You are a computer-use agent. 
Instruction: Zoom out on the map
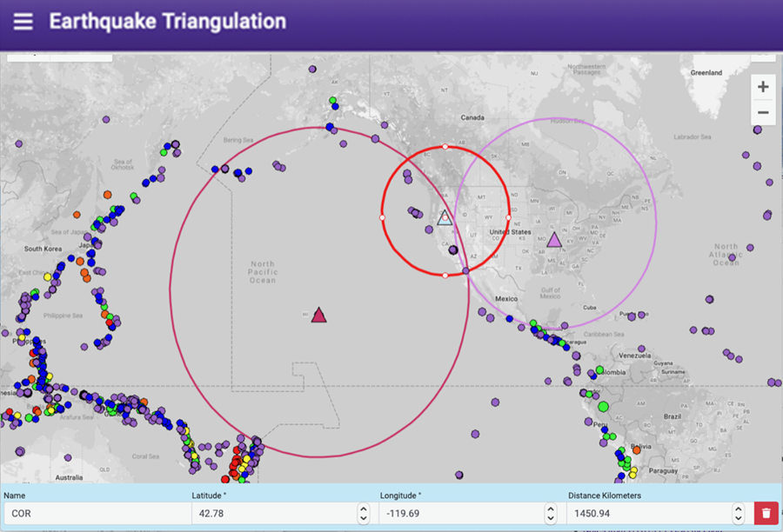click(x=763, y=113)
